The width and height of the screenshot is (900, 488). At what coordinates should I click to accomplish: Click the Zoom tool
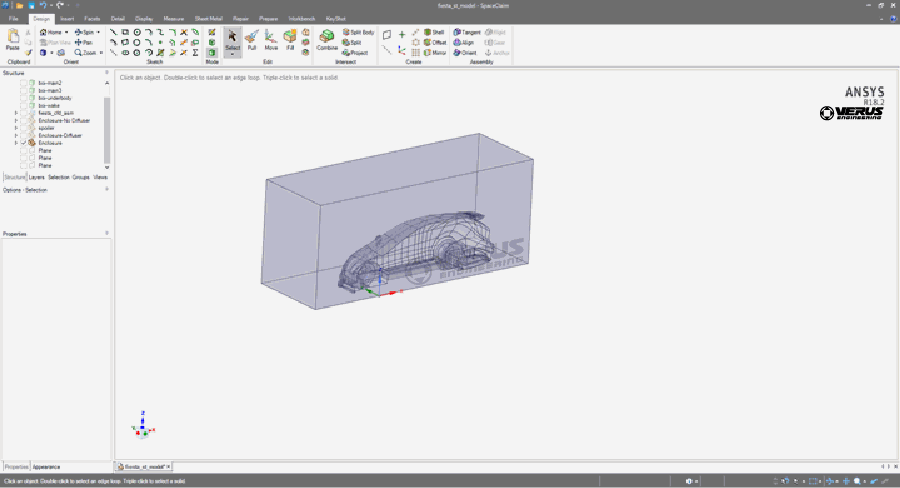click(x=85, y=52)
